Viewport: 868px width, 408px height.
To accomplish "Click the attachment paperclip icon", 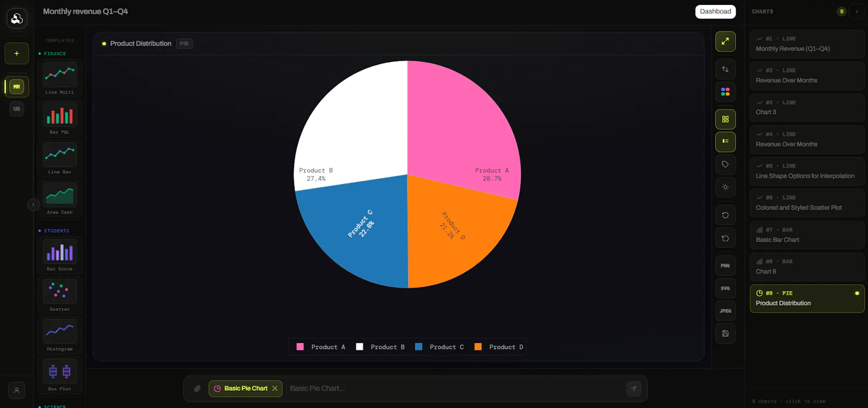I will click(197, 388).
